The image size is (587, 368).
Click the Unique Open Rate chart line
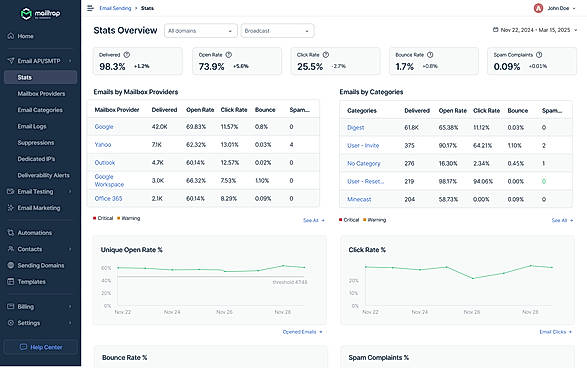point(212,269)
